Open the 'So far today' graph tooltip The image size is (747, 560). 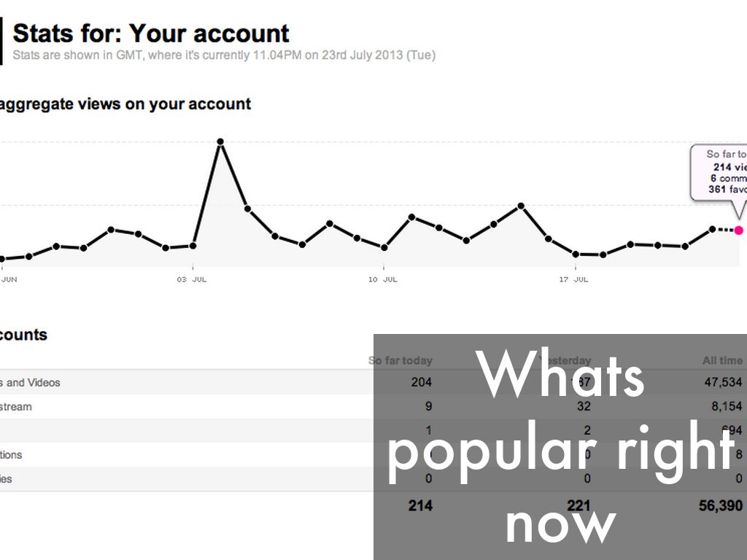point(719,172)
